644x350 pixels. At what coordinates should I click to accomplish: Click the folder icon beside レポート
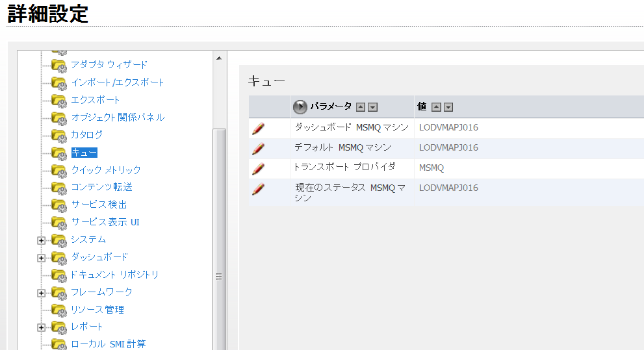(59, 327)
